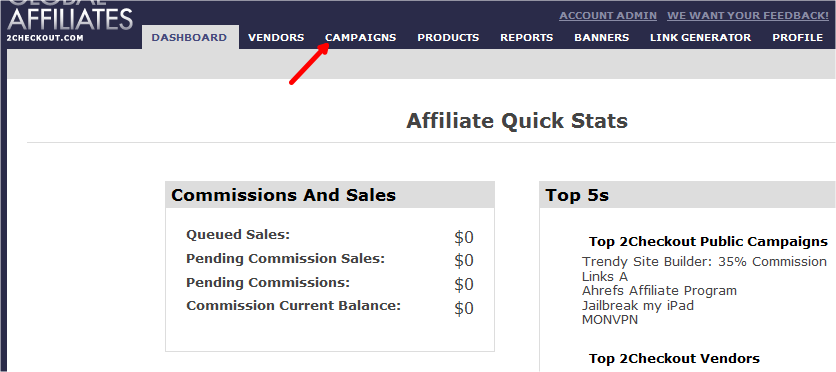
Task: Select the Banners tab
Action: [602, 37]
